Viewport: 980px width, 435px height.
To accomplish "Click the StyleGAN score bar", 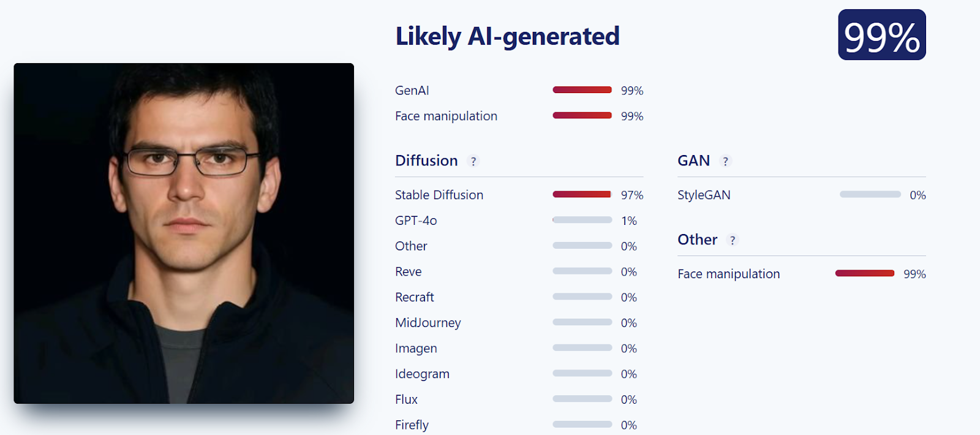I will 870,194.
